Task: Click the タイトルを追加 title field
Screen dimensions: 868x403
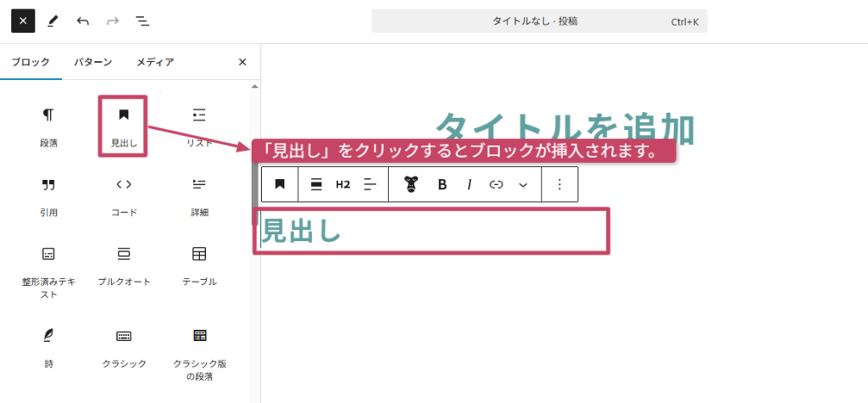Action: tap(565, 129)
